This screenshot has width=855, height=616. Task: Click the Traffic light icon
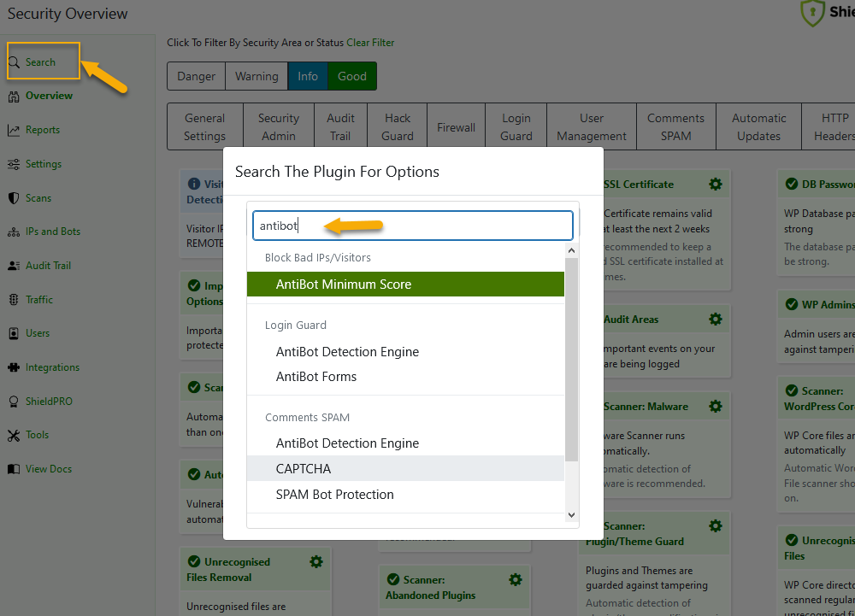click(x=14, y=300)
